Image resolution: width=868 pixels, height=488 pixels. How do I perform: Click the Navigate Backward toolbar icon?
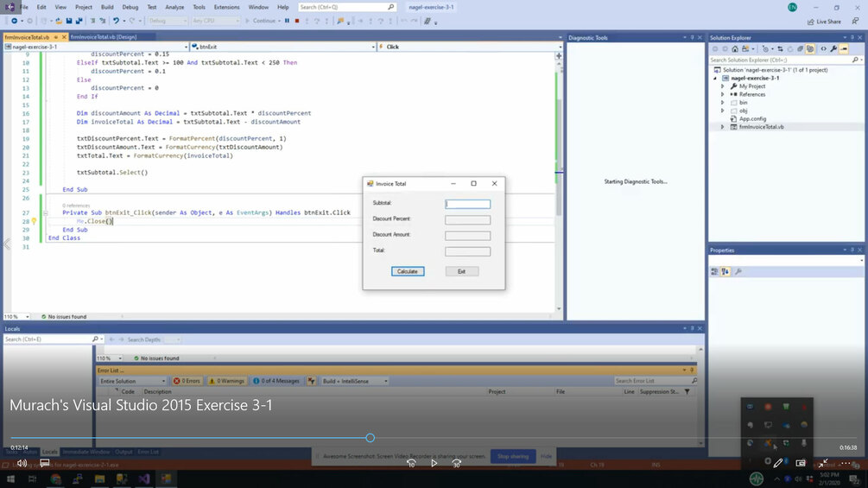coord(15,21)
